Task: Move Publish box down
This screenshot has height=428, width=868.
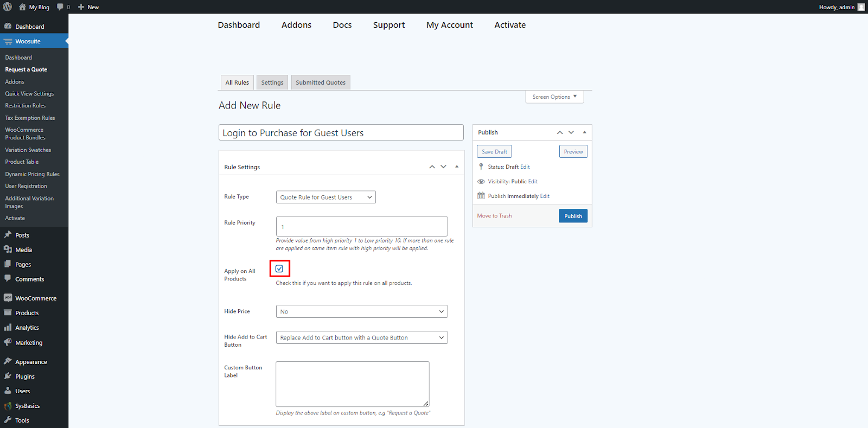Action: (571, 132)
